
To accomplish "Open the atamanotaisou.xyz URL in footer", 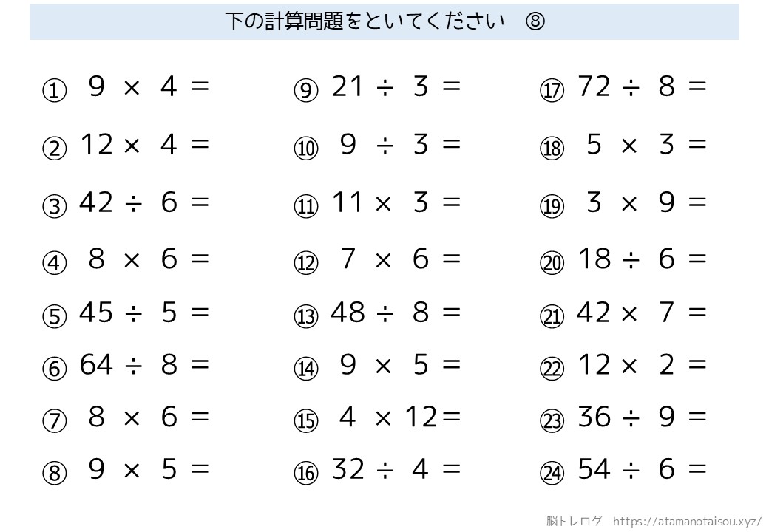I will (x=687, y=520).
